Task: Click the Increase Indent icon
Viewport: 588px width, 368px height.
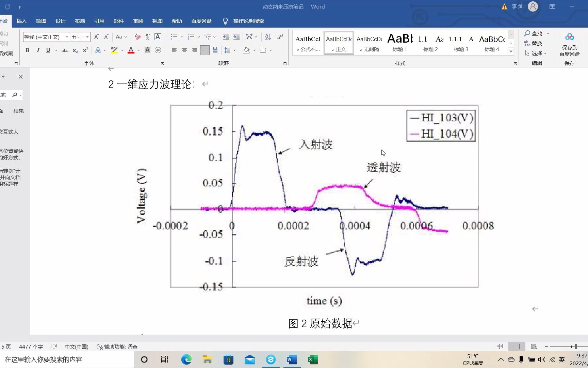Action: tap(236, 37)
